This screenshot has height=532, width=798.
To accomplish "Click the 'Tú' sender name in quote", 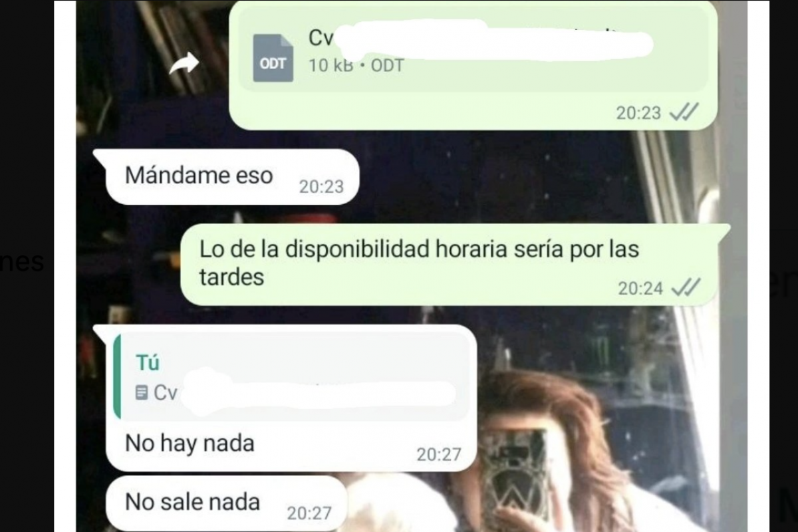I will 148,363.
